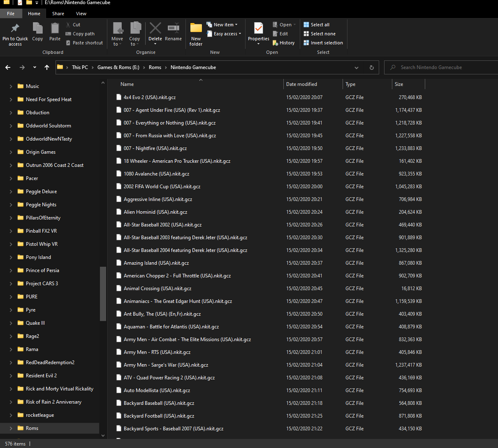Select Amazing Island (USA).nkit.gcz

(156, 263)
